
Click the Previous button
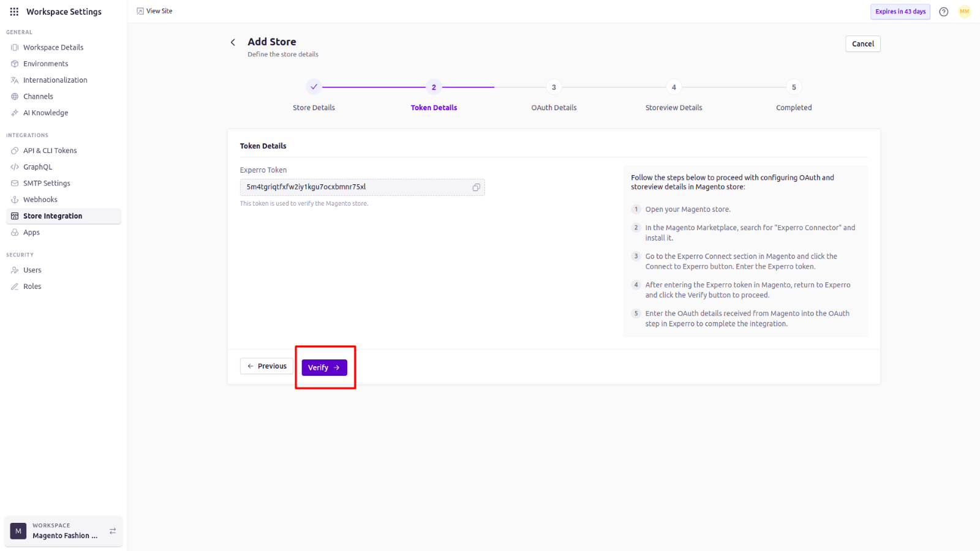[x=267, y=366]
